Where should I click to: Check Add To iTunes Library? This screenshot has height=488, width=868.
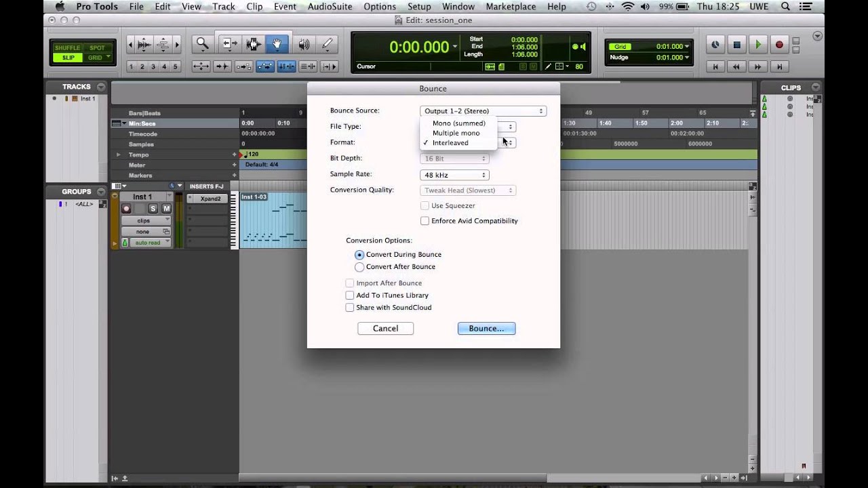pyautogui.click(x=350, y=296)
